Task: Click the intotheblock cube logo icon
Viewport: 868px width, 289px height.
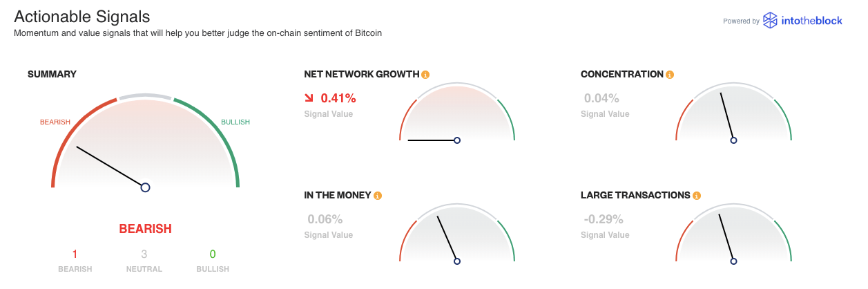Action: click(770, 20)
